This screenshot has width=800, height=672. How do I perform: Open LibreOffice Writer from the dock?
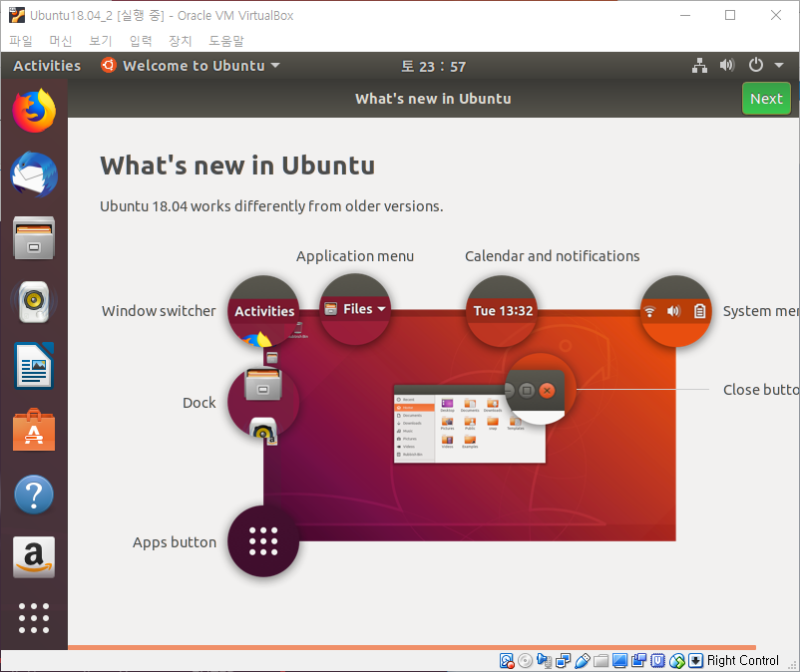[34, 366]
